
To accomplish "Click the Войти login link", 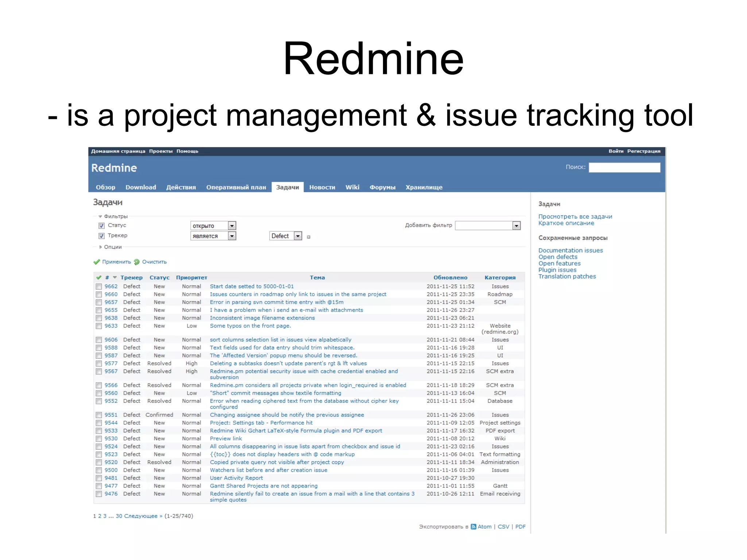I will pos(616,151).
